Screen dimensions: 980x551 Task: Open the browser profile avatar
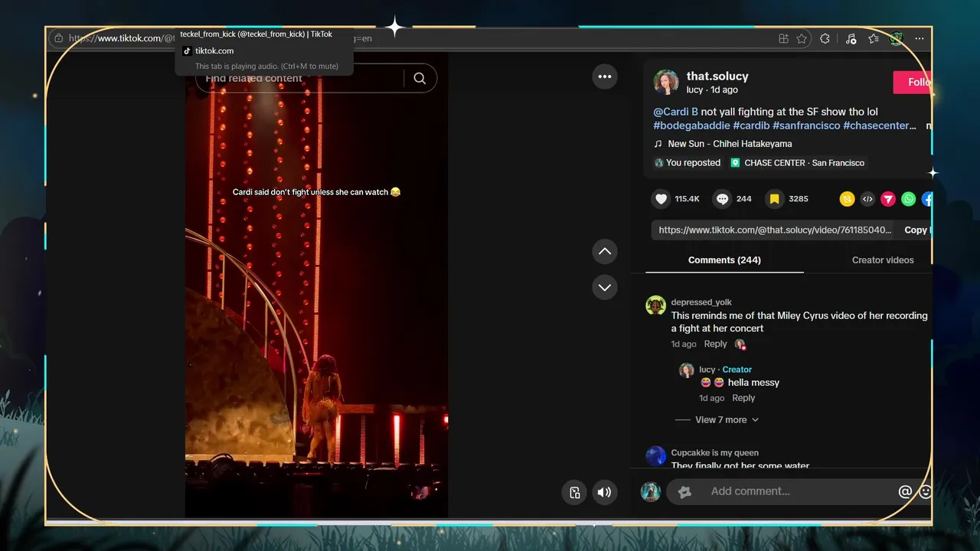(897, 38)
